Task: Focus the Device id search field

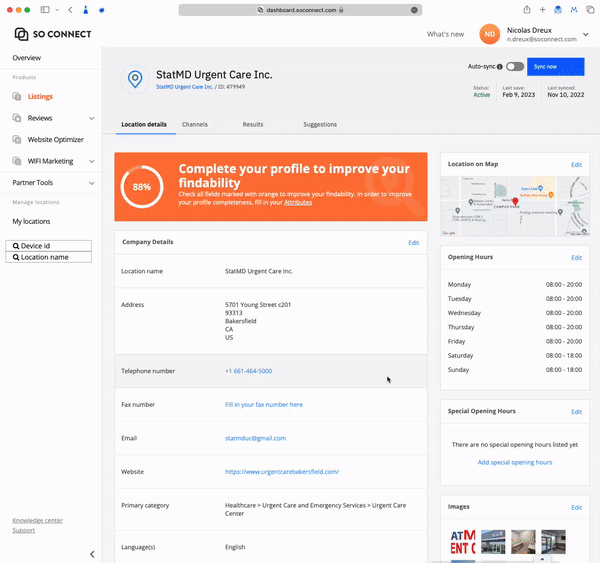Action: (x=49, y=246)
